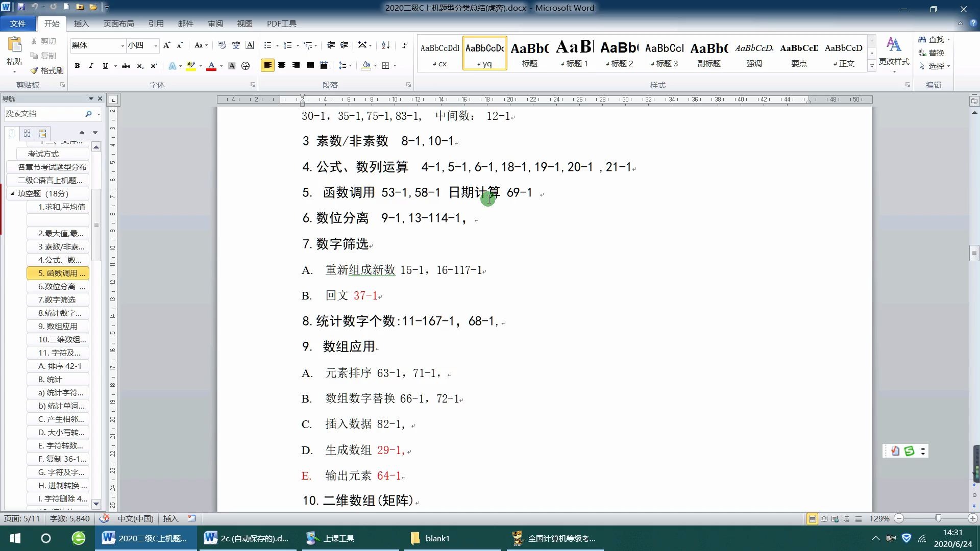
Task: Select the Pinyin guide icon
Action: 236,45
